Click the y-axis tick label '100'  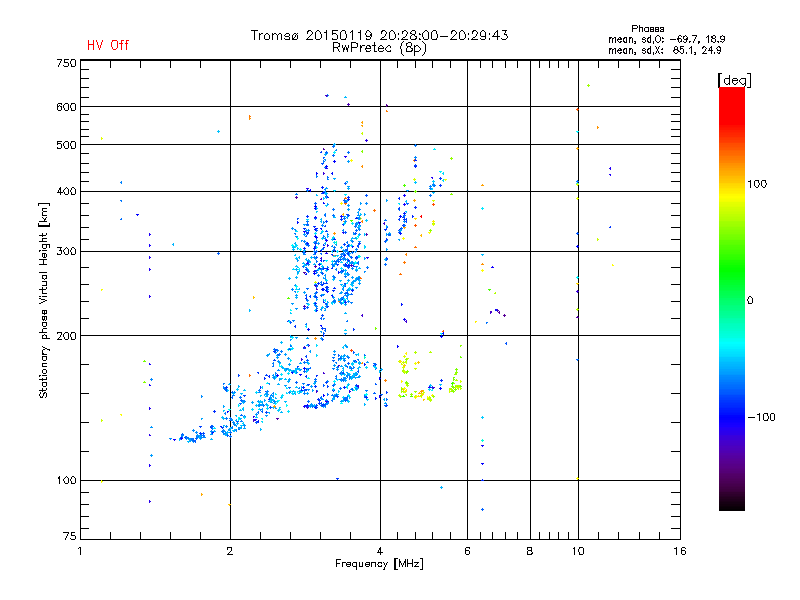pos(66,480)
